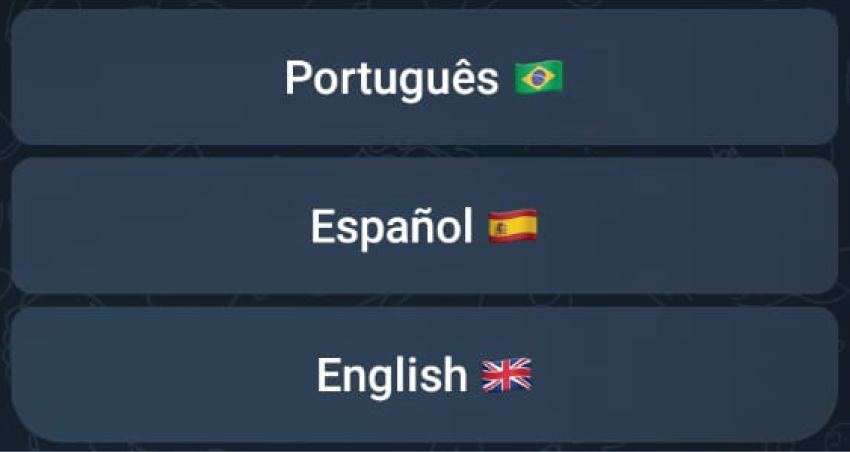850x452 pixels.
Task: Select the flag beside the English label
Action: click(507, 375)
